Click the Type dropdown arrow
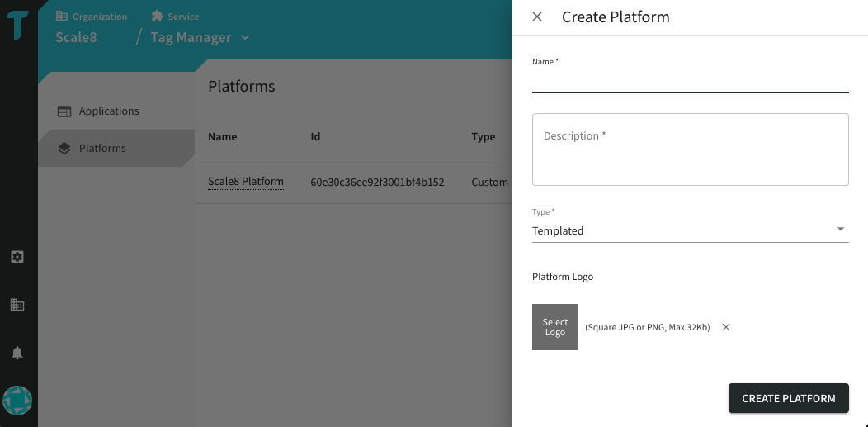This screenshot has height=427, width=868. click(840, 230)
